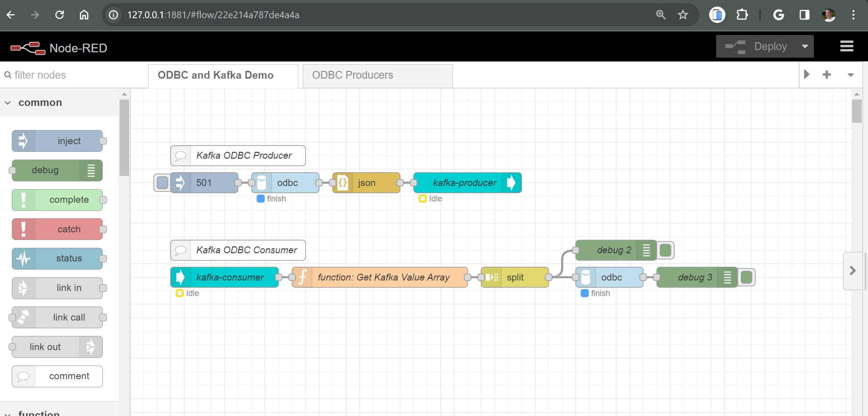Select the debug node in the palette
This screenshot has width=868, height=416.
pyautogui.click(x=57, y=170)
